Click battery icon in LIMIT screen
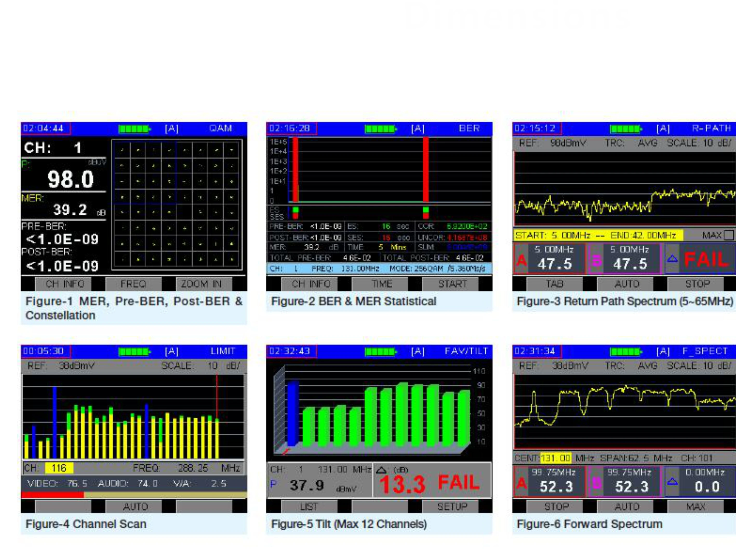The height and width of the screenshot is (560, 736). pyautogui.click(x=134, y=351)
